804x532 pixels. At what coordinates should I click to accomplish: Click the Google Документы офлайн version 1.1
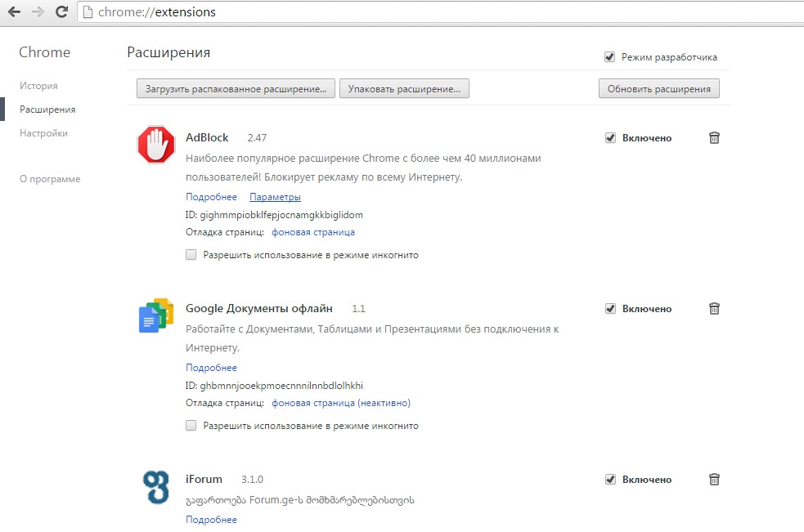pos(358,309)
